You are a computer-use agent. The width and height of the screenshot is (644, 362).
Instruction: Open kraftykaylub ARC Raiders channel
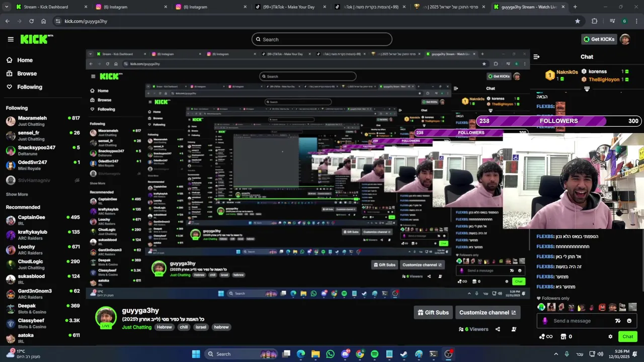pyautogui.click(x=43, y=235)
